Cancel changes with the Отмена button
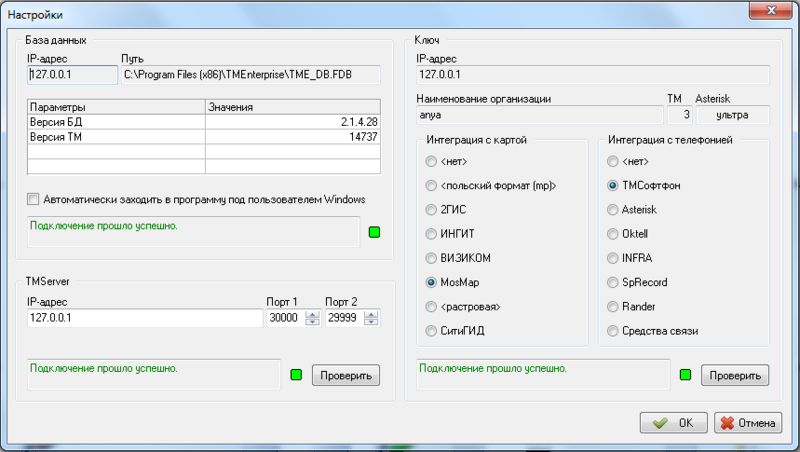This screenshot has width=800, height=452. (747, 423)
